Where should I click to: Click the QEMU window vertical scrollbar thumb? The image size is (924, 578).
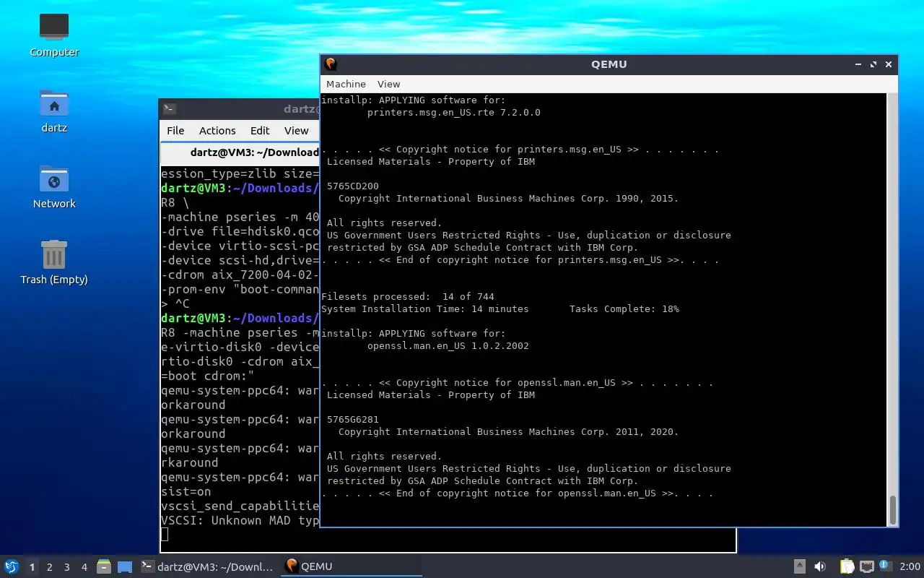pyautogui.click(x=893, y=510)
